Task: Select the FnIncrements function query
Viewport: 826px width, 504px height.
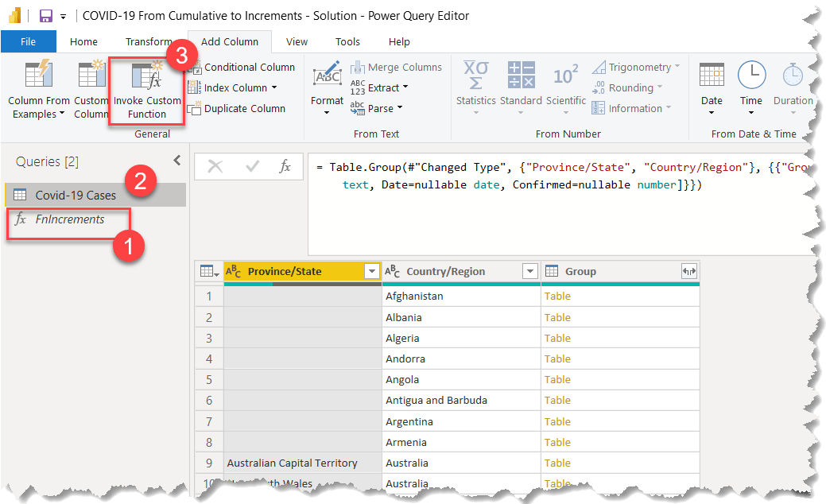Action: (69, 219)
